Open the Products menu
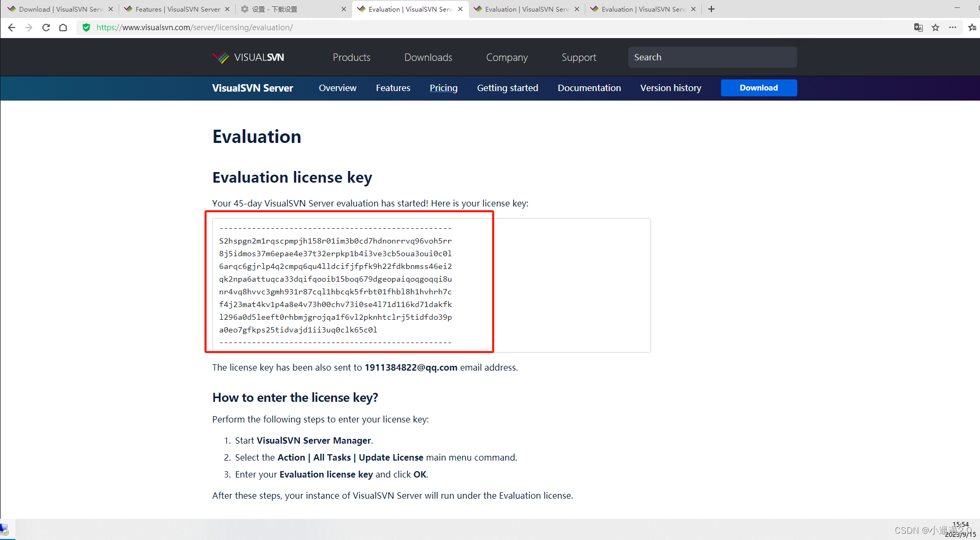980x540 pixels. pyautogui.click(x=352, y=57)
